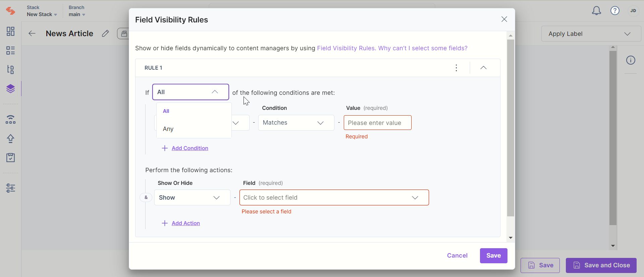
Task: Click the Add Action link
Action: tap(186, 223)
